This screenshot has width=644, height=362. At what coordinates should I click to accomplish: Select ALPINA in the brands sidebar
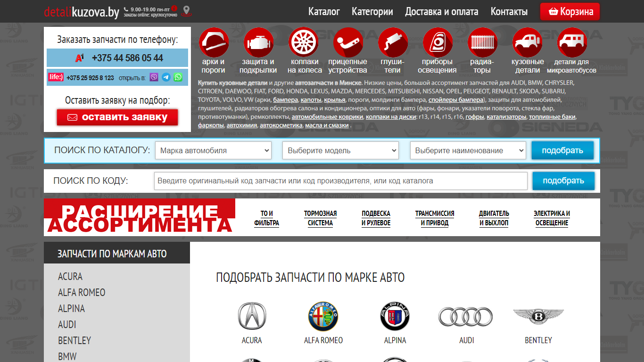[71, 309]
